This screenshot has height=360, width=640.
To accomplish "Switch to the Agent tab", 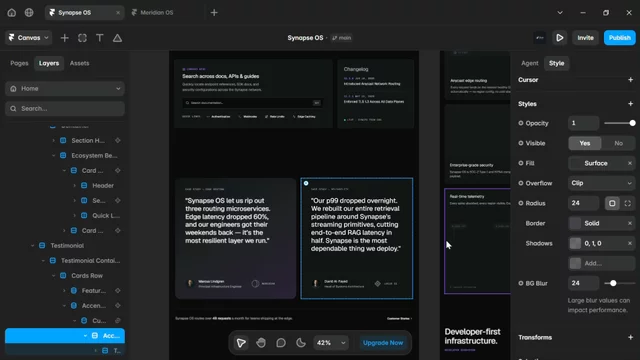I will (x=529, y=63).
